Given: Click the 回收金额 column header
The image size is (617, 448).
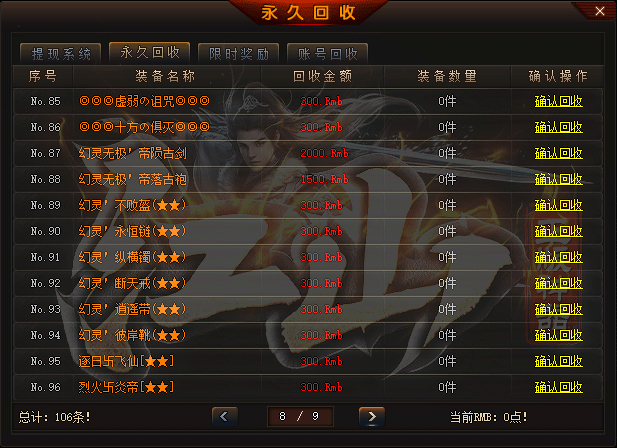Looking at the screenshot, I should pyautogui.click(x=322, y=76).
